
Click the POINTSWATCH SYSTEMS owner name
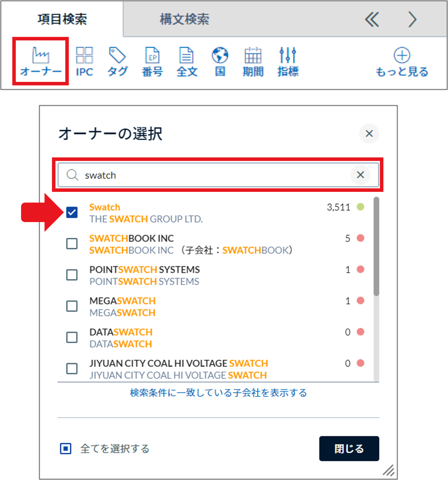[x=145, y=270]
